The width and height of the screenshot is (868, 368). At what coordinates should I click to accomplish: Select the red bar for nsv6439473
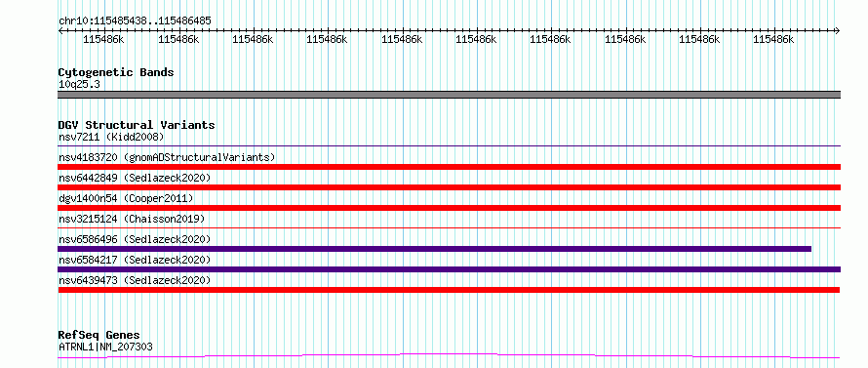tap(449, 290)
